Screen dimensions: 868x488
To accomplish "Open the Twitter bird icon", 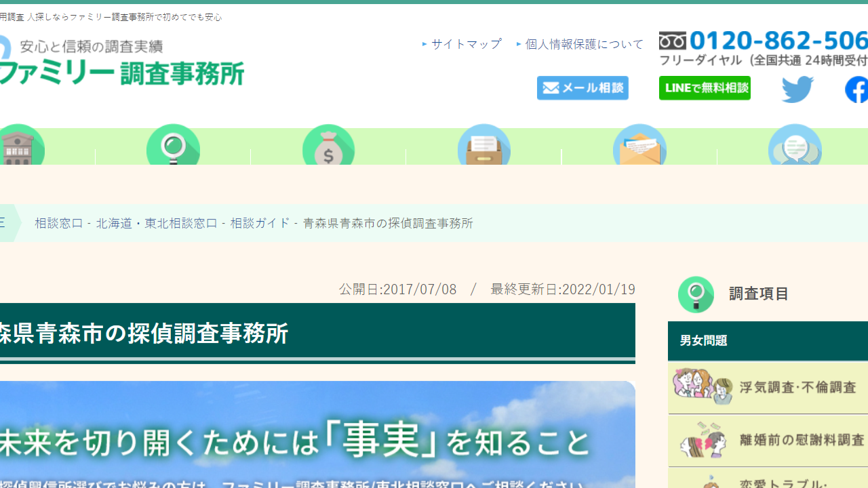I will tap(797, 89).
